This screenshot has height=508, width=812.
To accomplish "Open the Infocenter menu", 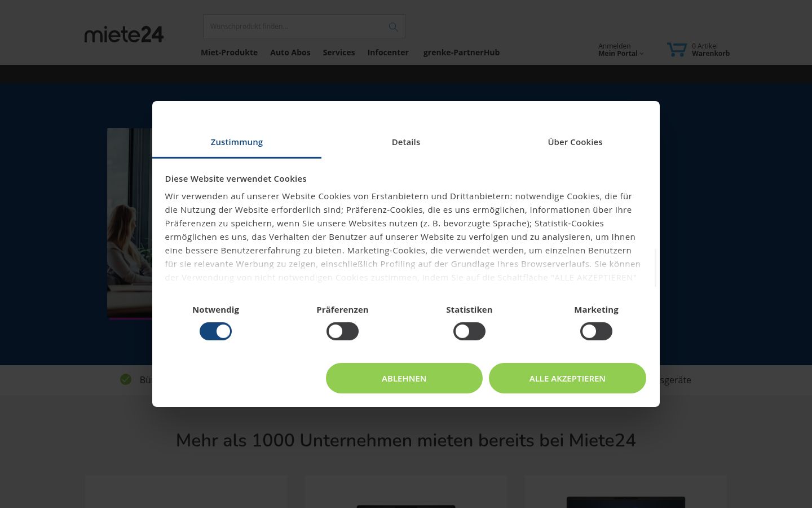I will (x=388, y=52).
